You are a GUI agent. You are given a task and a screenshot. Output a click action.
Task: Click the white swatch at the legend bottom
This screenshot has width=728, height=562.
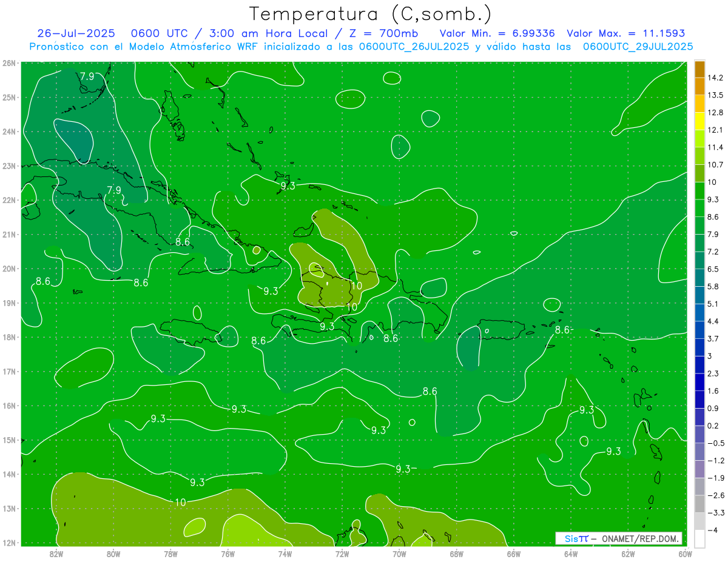[699, 538]
